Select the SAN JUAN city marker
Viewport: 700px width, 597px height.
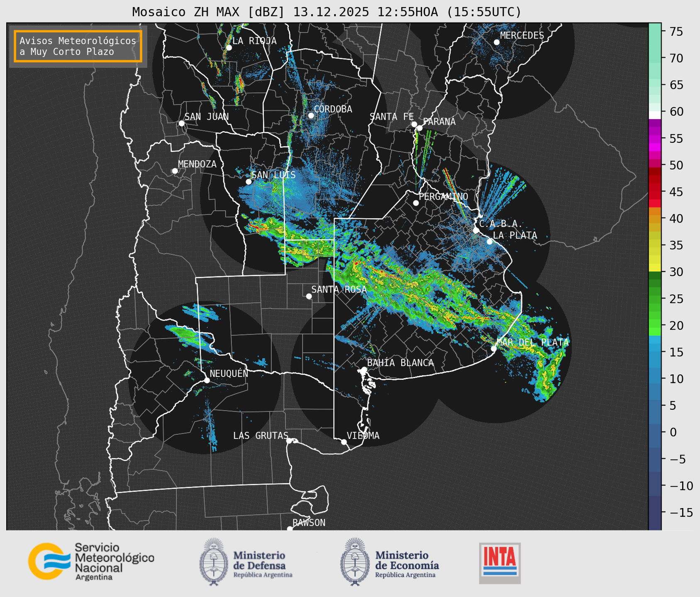coord(181,123)
